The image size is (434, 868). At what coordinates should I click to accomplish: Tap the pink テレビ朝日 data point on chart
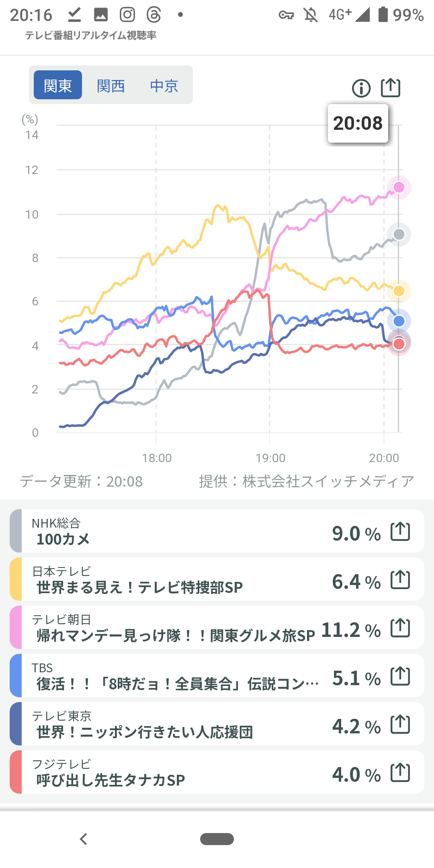399,187
